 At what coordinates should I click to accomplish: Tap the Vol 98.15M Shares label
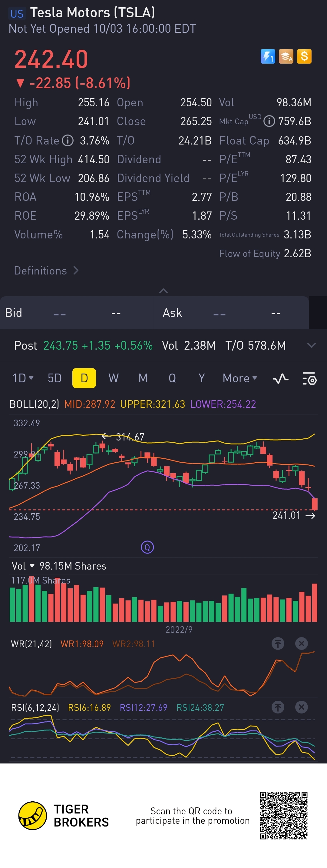(59, 566)
